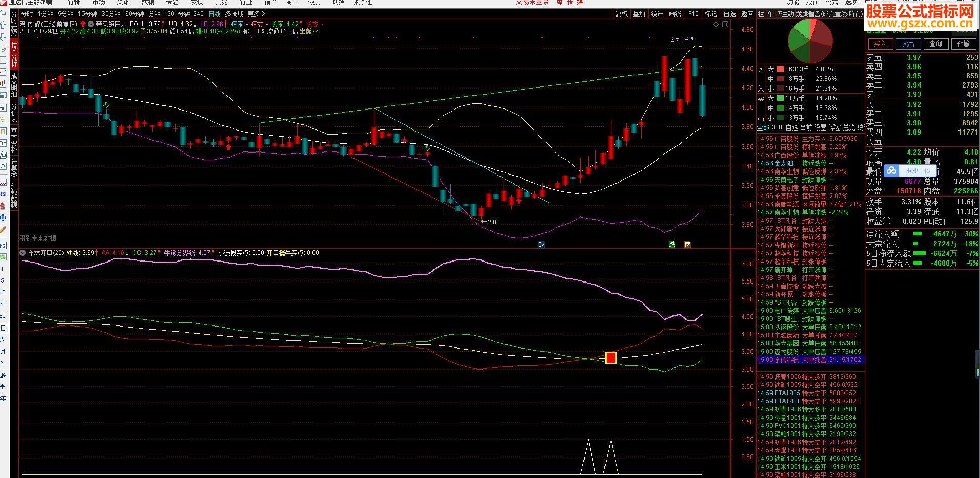
Task: Click the 买 中 dark red legend swatch
Action: tap(780, 79)
